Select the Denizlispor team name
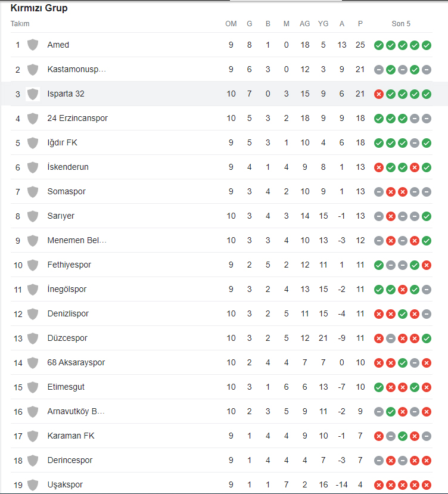This screenshot has height=494, width=448. click(68, 313)
